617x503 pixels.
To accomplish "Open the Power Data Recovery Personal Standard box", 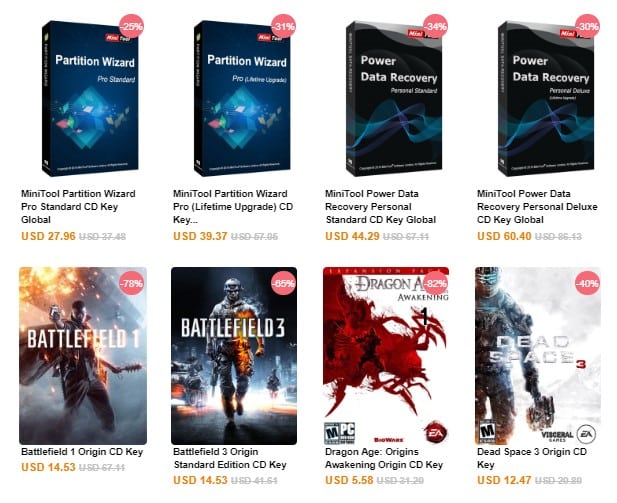I will click(394, 98).
